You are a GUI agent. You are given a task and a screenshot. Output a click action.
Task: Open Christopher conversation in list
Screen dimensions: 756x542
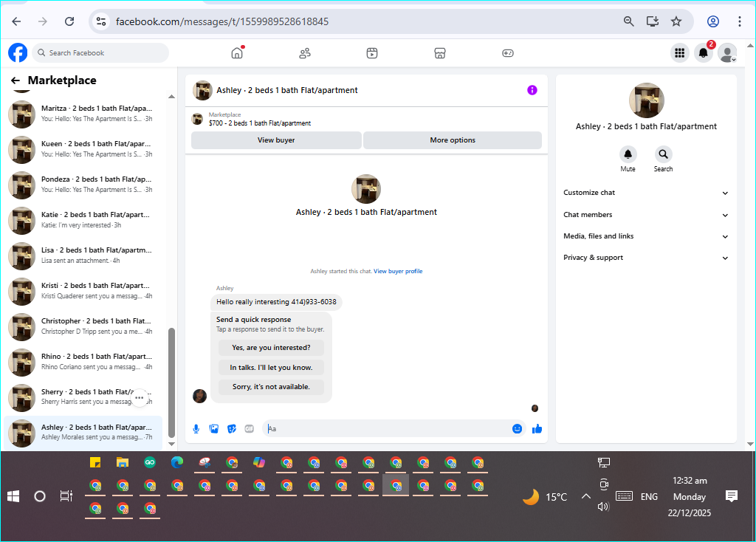pos(83,326)
